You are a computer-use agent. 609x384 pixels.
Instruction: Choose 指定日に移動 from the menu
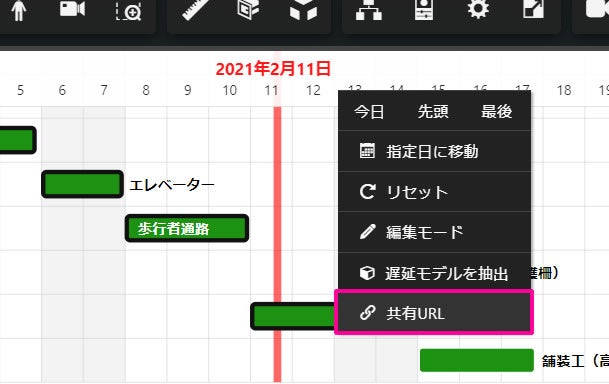coord(435,151)
